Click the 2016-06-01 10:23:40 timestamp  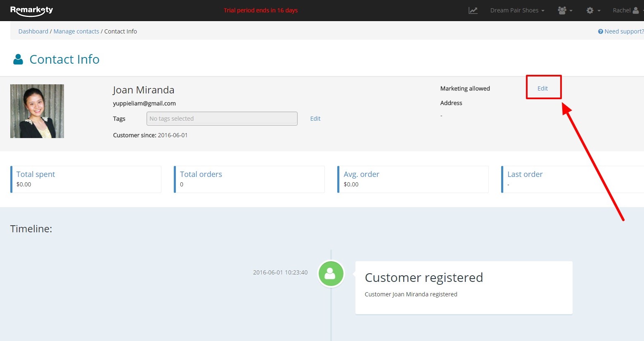pyautogui.click(x=280, y=272)
